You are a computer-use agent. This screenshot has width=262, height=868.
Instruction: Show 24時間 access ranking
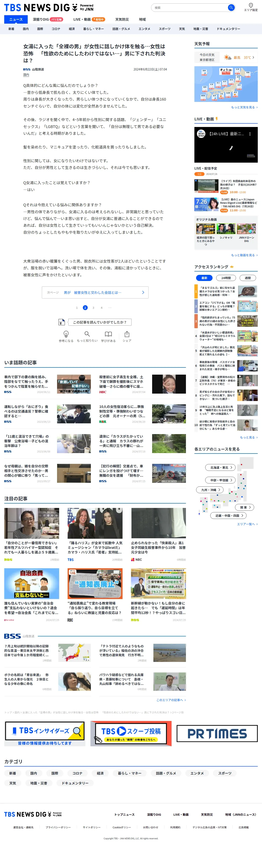point(226,278)
